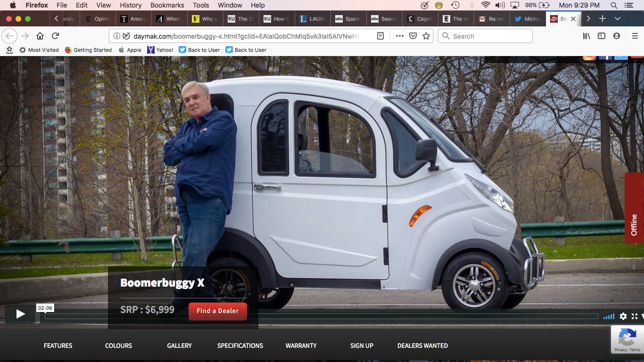Open the volume control in menu bar
The image size is (644, 362).
[500, 5]
